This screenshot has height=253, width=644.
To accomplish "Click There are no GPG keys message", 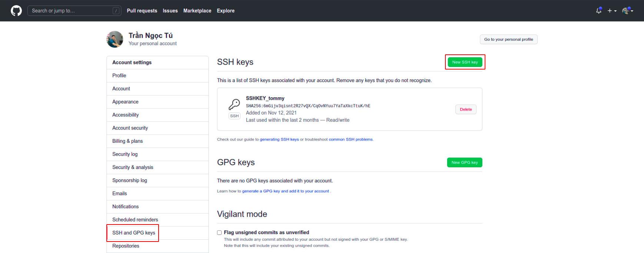I will point(275,181).
